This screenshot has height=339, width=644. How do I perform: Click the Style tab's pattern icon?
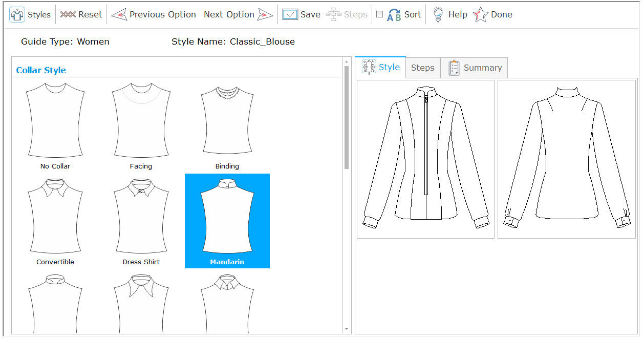click(x=369, y=67)
